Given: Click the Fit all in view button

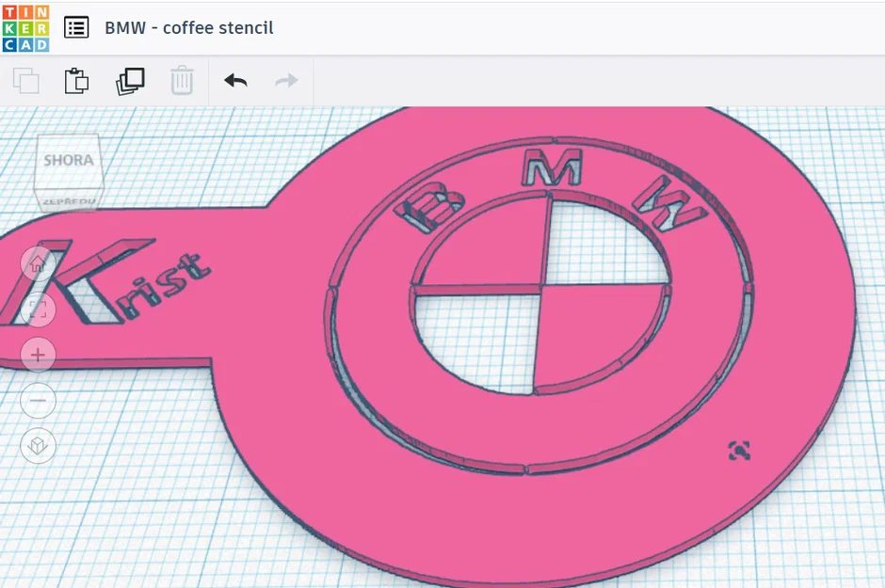Looking at the screenshot, I should (x=38, y=310).
